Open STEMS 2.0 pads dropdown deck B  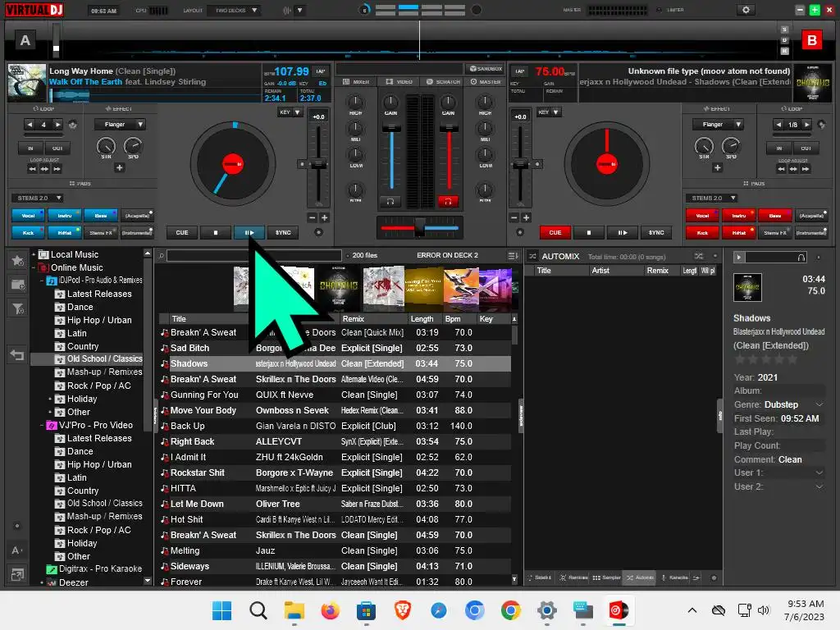[711, 199]
